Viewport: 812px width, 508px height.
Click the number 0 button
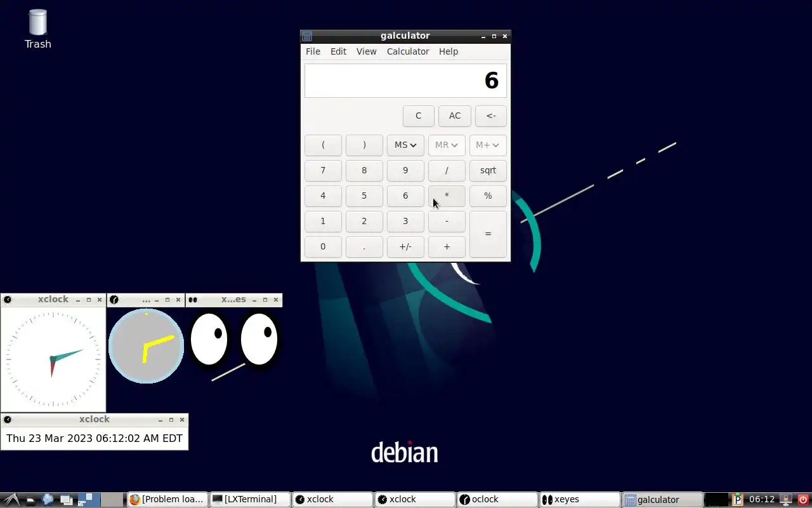point(323,246)
